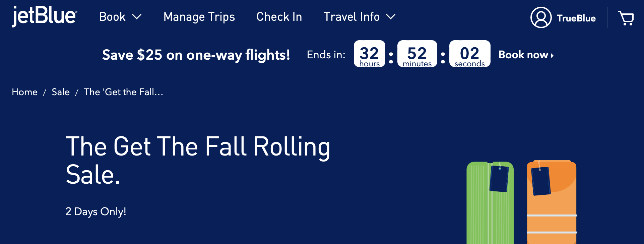Click the tag on the green suitcase
This screenshot has height=244, width=644.
coord(499,179)
